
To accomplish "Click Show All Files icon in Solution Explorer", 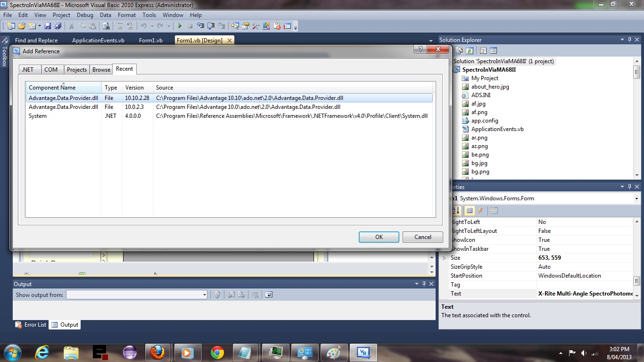I will coord(460,50).
